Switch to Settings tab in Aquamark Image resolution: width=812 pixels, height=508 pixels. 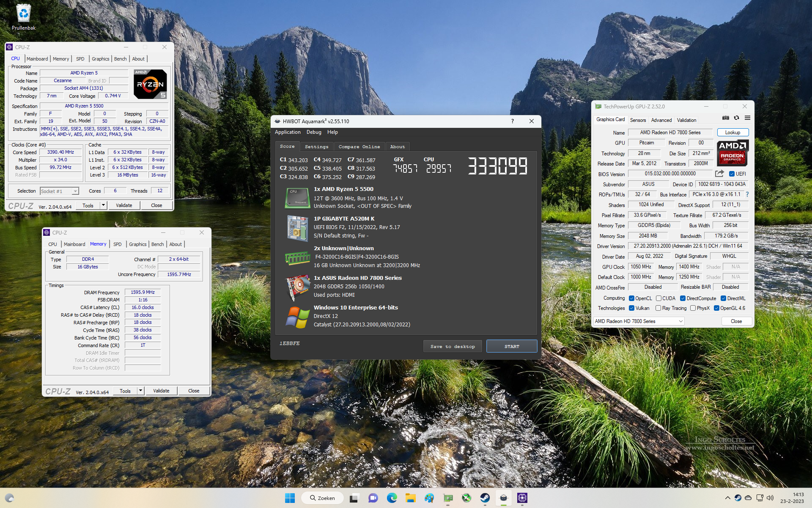[x=316, y=146]
